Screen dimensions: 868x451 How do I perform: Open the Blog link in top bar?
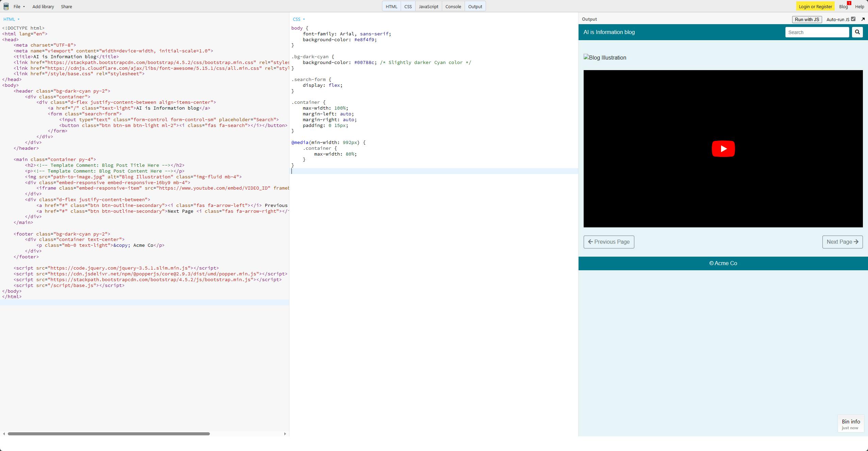[843, 6]
